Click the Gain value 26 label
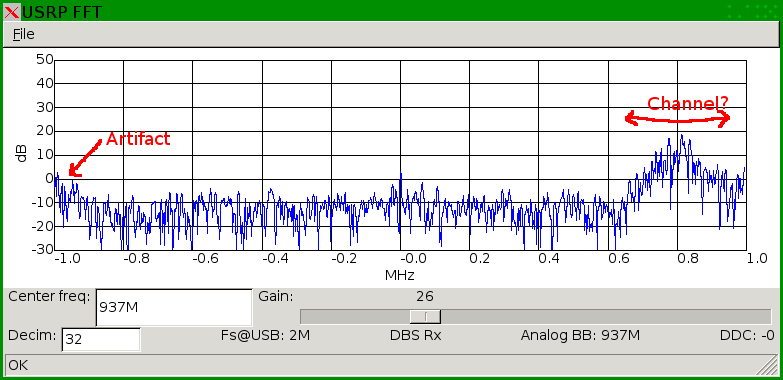Image resolution: width=783 pixels, height=380 pixels. (424, 297)
